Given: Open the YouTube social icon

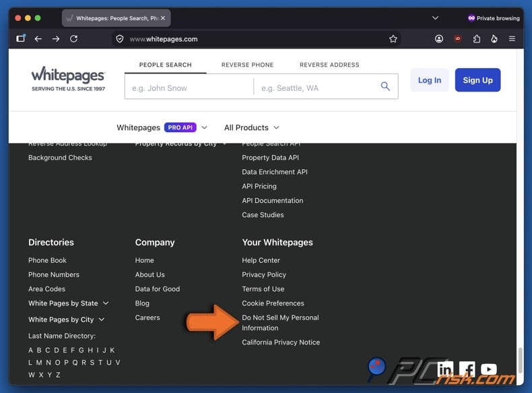Looking at the screenshot, I should click(489, 369).
